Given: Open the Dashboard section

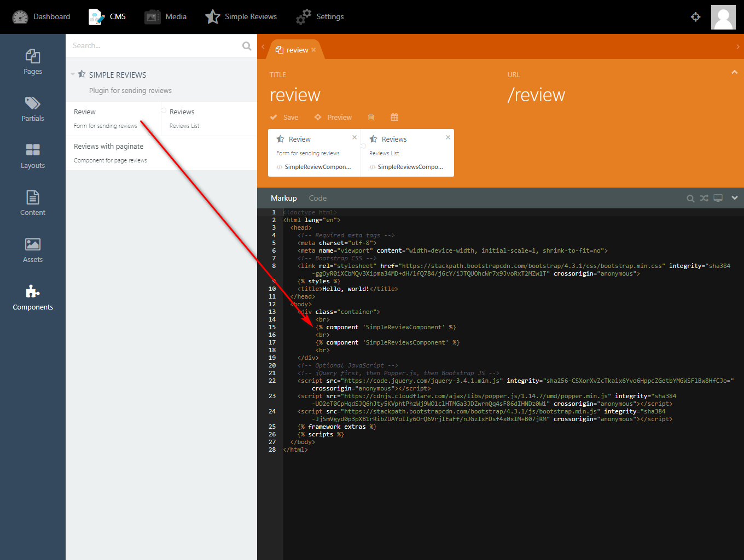Looking at the screenshot, I should (x=41, y=16).
